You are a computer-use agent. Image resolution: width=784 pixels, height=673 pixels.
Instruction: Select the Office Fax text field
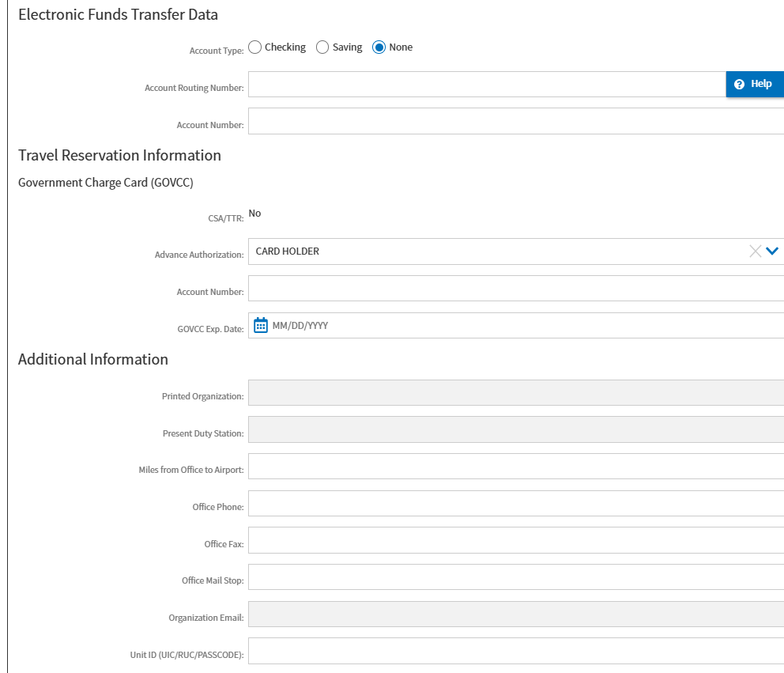515,540
